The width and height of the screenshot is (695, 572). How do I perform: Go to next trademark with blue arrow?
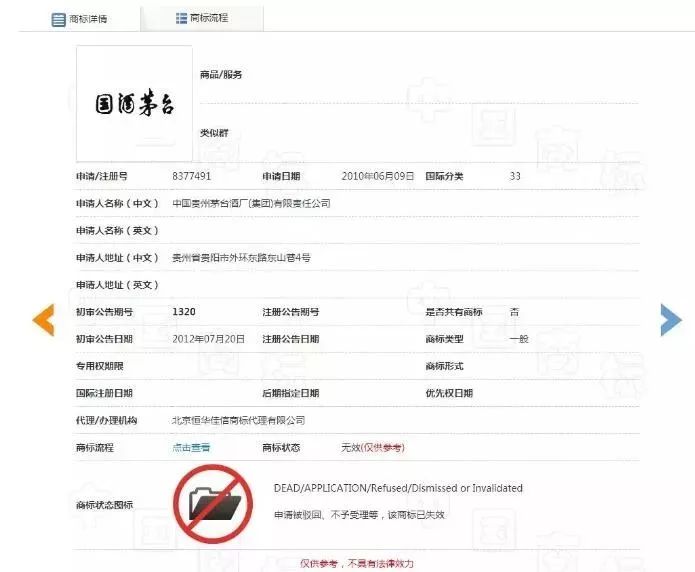pyautogui.click(x=670, y=319)
